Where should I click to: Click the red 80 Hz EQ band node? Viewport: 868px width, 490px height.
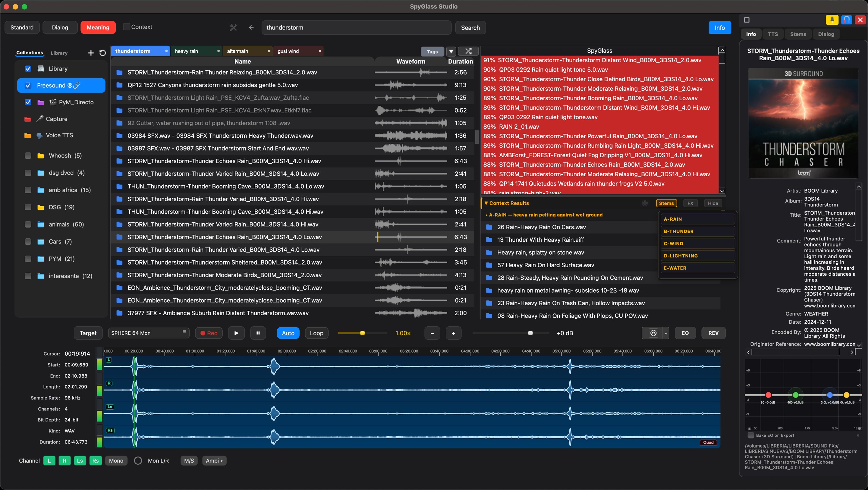coord(768,395)
